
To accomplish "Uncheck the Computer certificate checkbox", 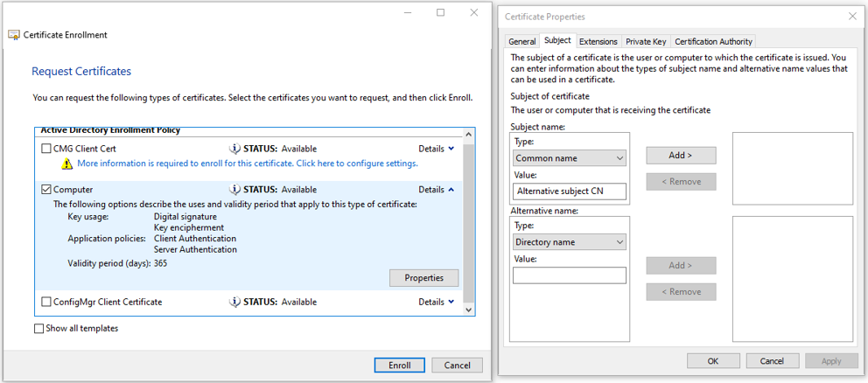I will [46, 190].
